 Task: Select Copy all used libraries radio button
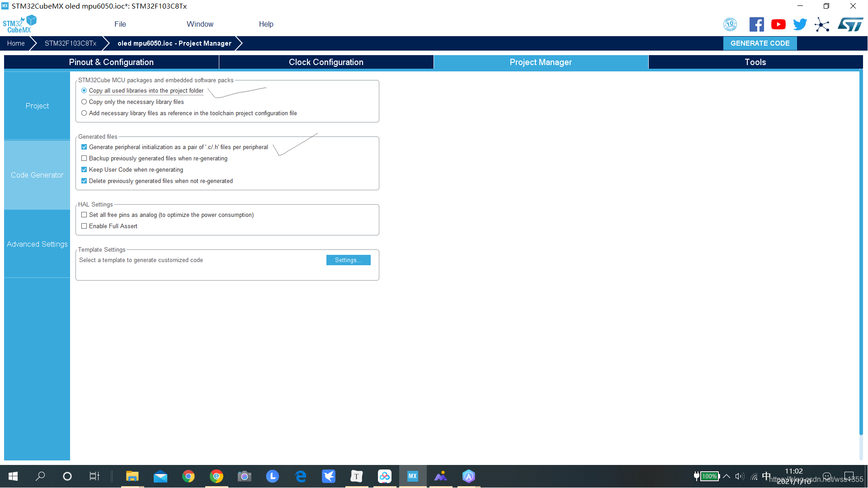84,90
